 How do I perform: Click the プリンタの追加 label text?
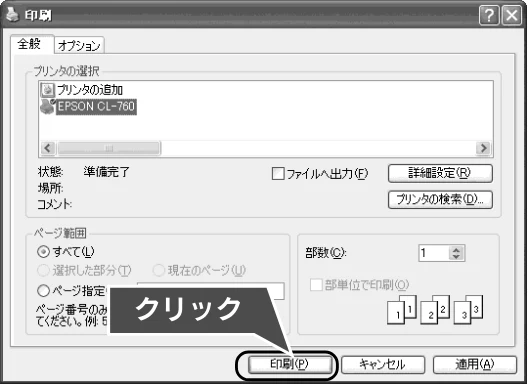coord(90,90)
